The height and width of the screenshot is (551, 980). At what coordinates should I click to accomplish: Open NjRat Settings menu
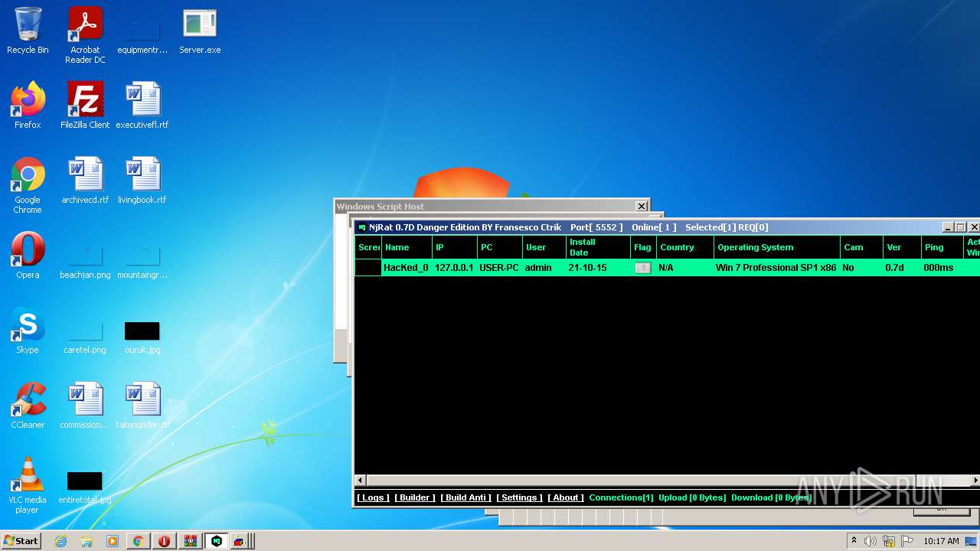[519, 497]
